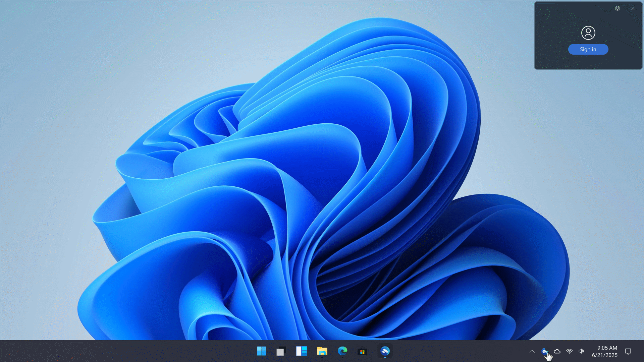Open Microsoft Store from taskbar
This screenshot has width=644, height=362.
[x=362, y=351]
